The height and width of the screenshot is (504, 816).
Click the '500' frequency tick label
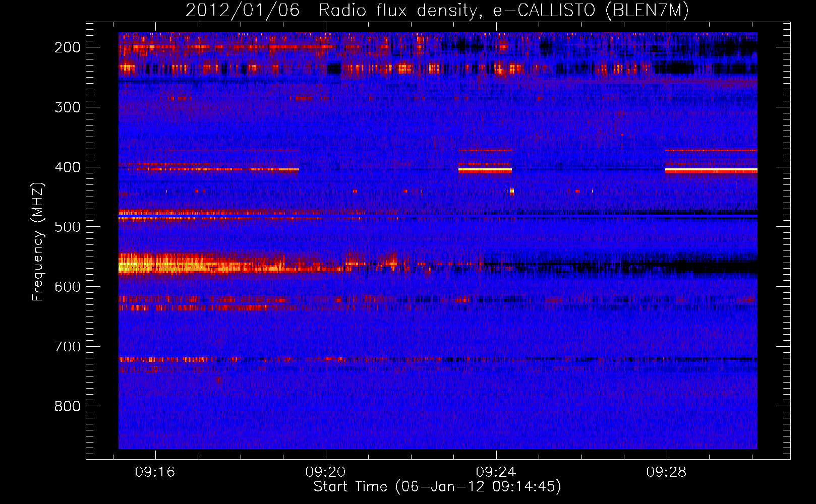[68, 227]
